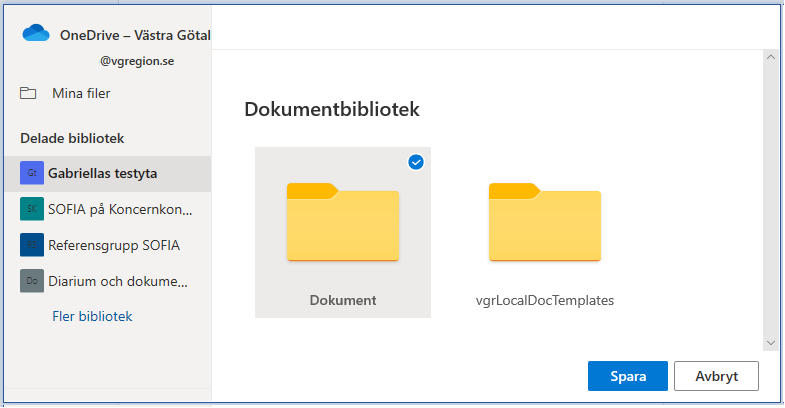The height and width of the screenshot is (408, 785).
Task: Select SOFIA på Koncernkon... library name
Action: [121, 210]
